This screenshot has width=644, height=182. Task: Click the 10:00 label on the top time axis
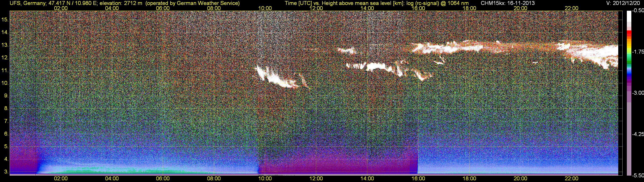(x=265, y=8)
